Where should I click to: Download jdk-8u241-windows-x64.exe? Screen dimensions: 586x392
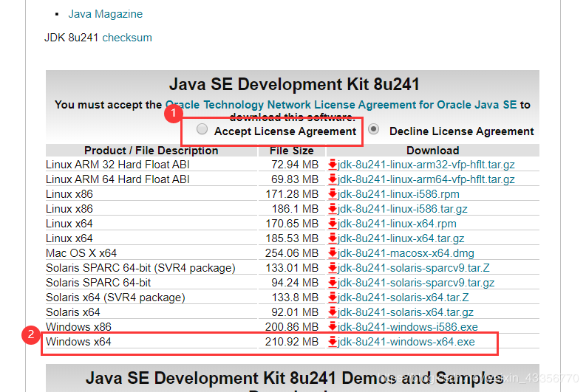click(x=406, y=342)
